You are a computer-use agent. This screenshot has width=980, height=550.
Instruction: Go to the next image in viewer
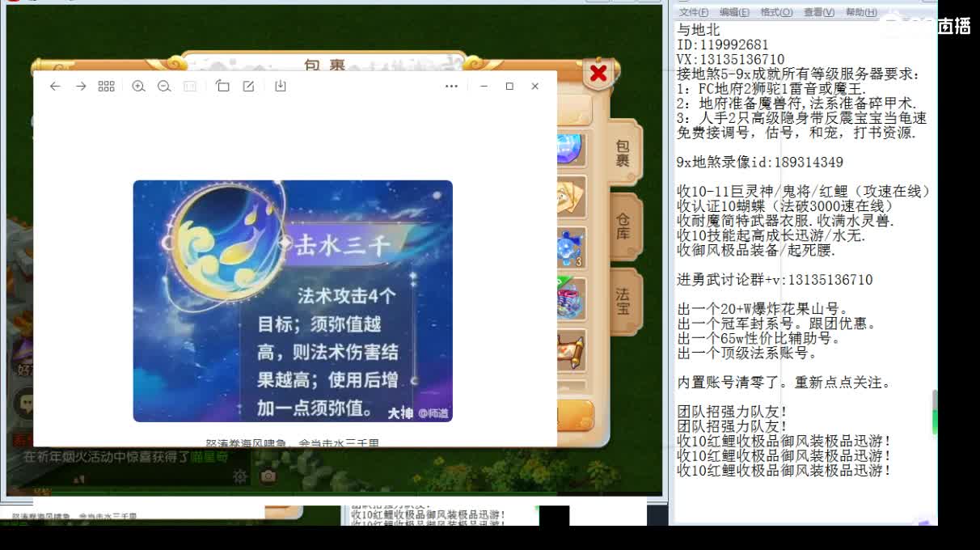pyautogui.click(x=81, y=86)
